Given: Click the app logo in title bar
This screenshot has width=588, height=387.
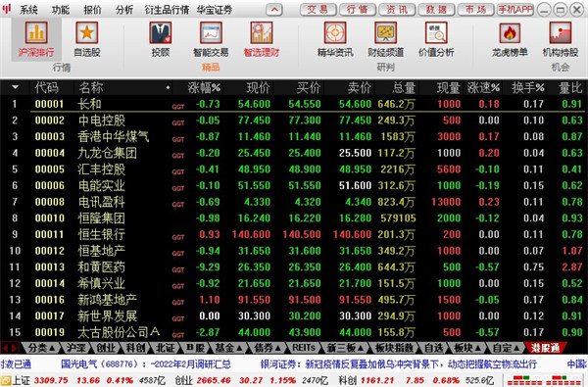Looking at the screenshot, I should 7,9.
